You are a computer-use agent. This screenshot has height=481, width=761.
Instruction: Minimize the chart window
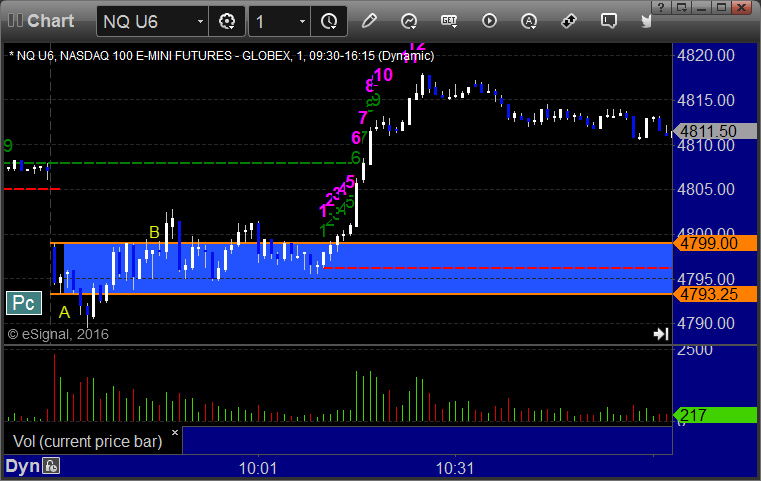coord(701,7)
